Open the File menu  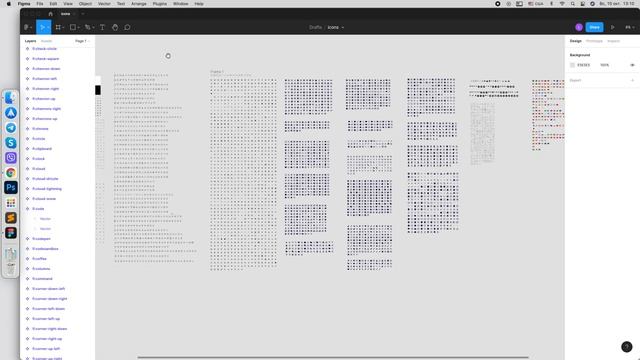[x=40, y=4]
